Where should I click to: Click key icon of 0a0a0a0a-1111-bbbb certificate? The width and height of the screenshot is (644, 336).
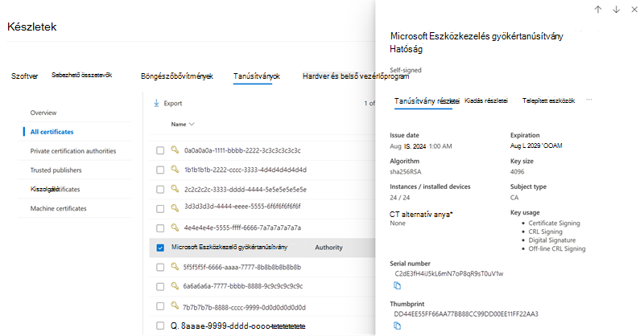pyautogui.click(x=175, y=150)
